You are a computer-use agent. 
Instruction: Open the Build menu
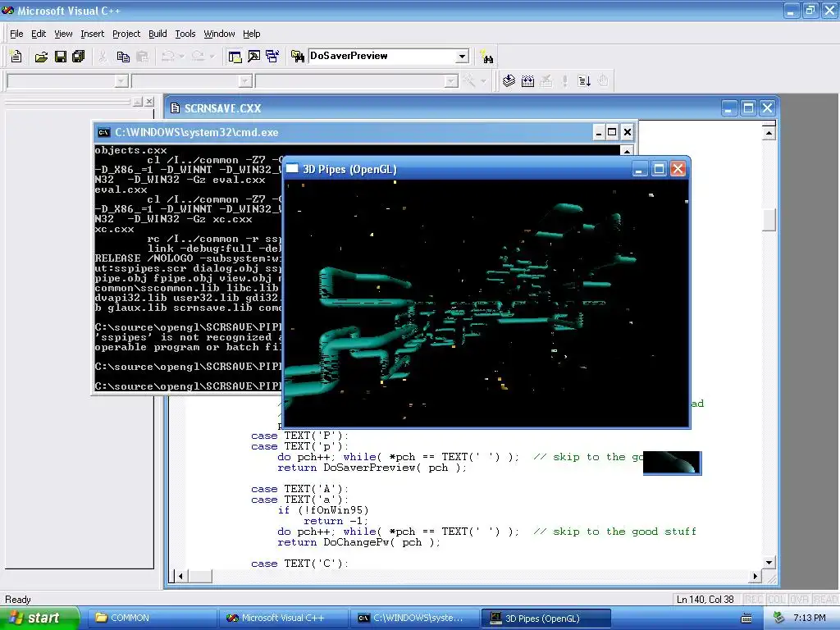[157, 34]
